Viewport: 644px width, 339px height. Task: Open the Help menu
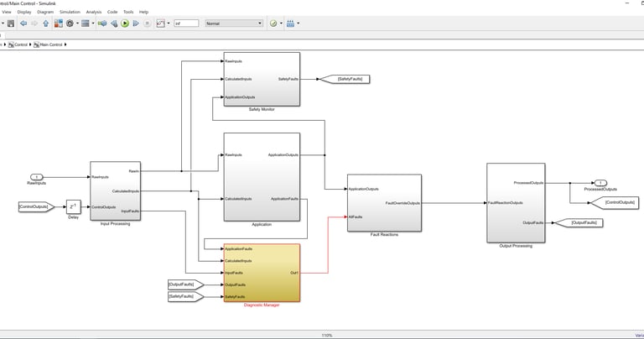143,12
